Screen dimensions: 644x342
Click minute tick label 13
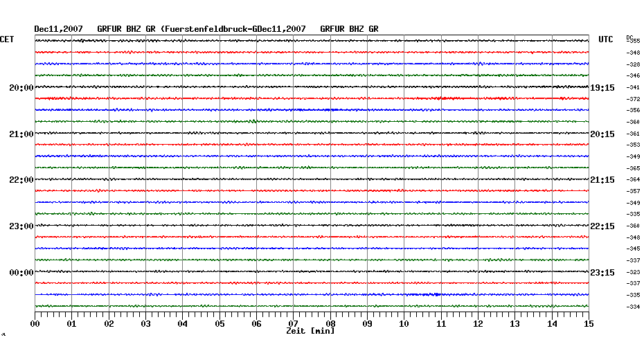[x=515, y=324]
